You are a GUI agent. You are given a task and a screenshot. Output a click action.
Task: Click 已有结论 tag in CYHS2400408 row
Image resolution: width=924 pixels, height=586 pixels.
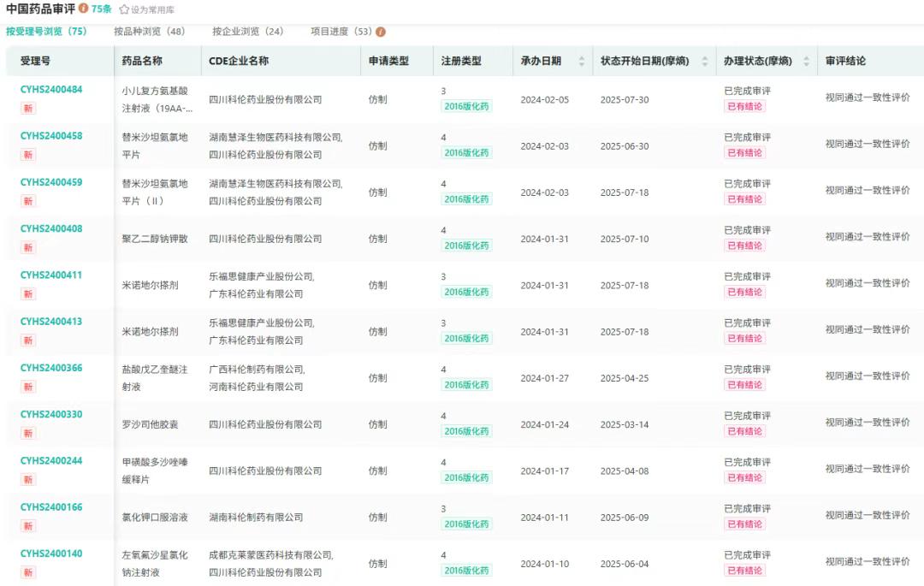click(744, 246)
